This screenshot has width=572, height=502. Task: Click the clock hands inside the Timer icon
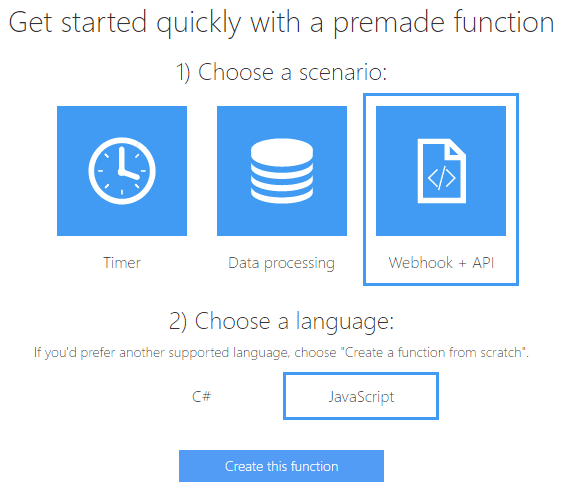126,165
